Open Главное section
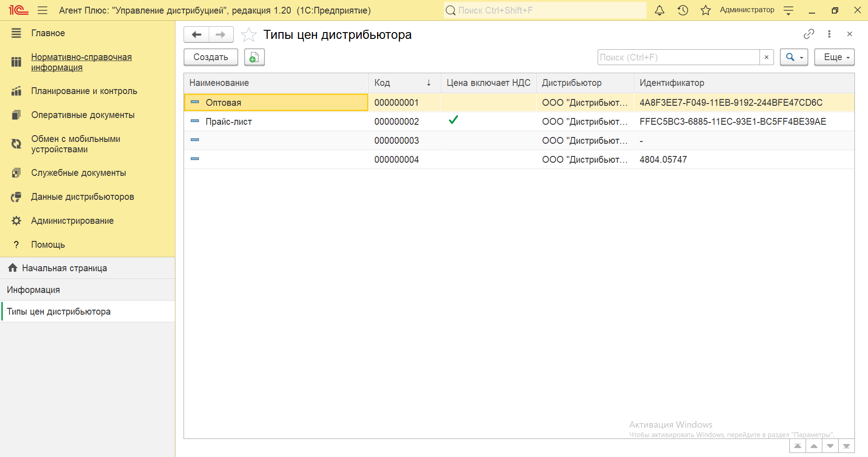This screenshot has width=868, height=457. point(48,33)
